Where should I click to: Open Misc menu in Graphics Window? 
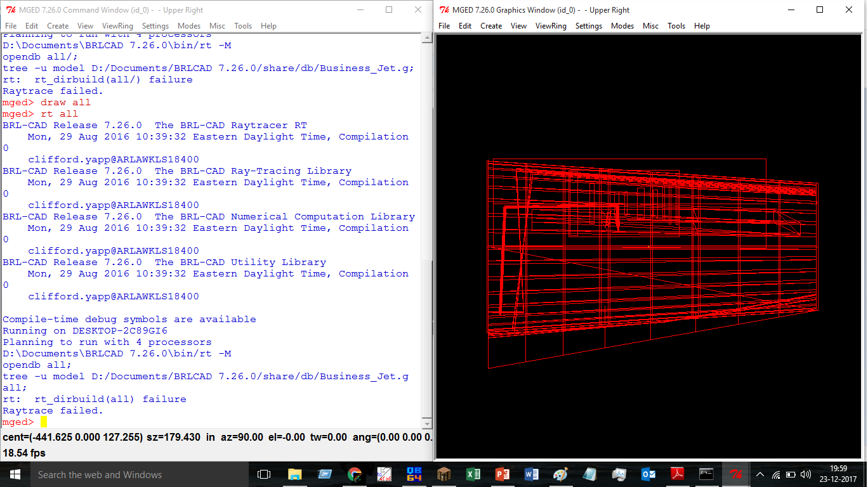[x=651, y=26]
